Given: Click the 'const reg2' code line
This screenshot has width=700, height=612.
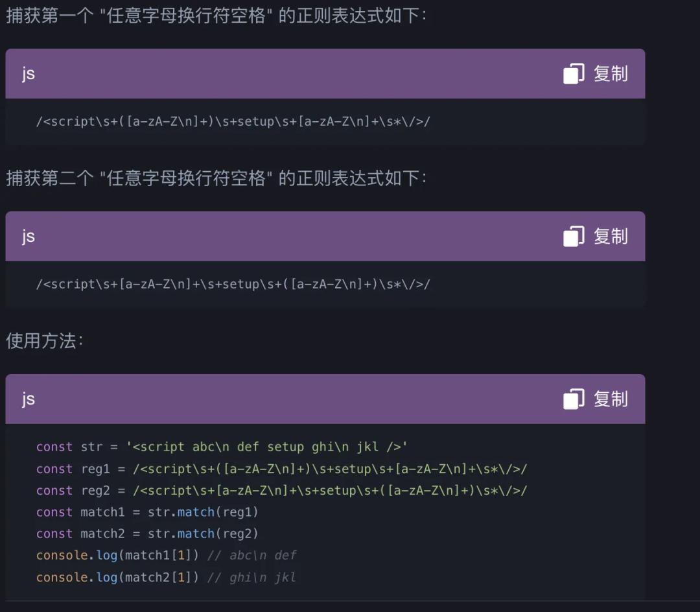Looking at the screenshot, I should click(281, 491).
